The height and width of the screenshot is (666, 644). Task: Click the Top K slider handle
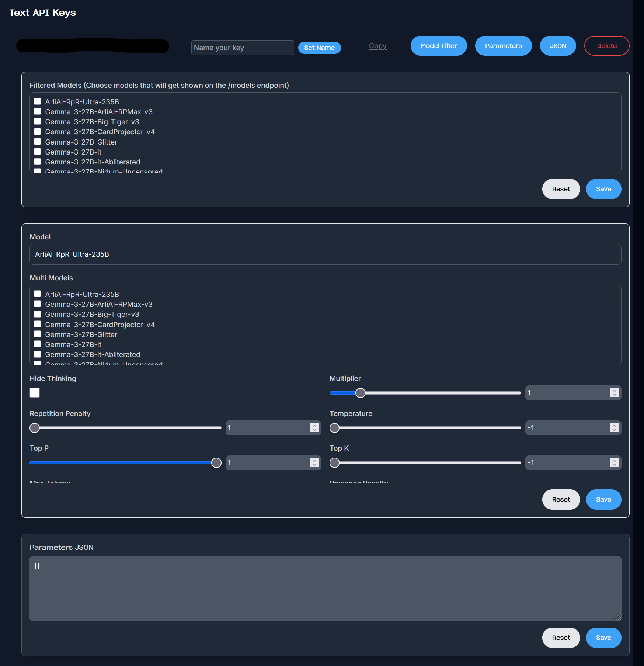334,463
